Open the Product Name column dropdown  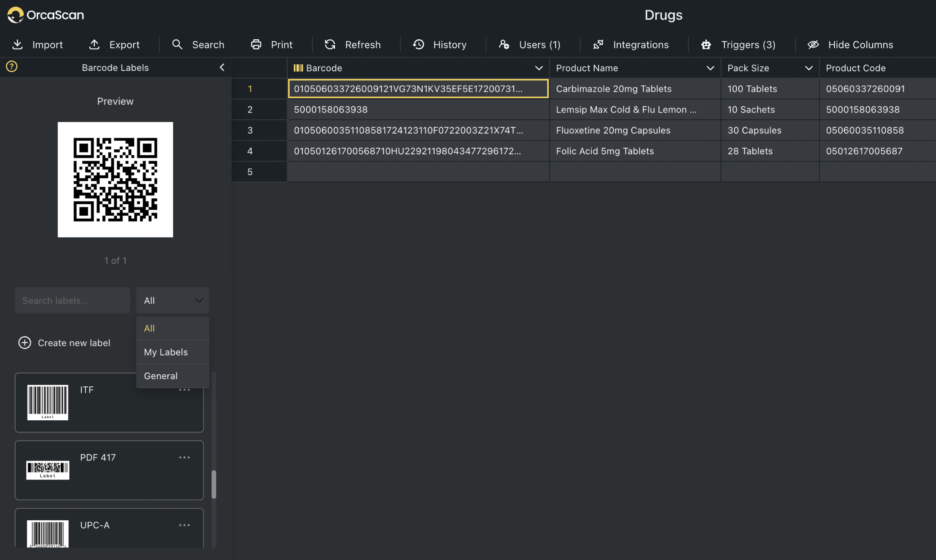(x=710, y=68)
